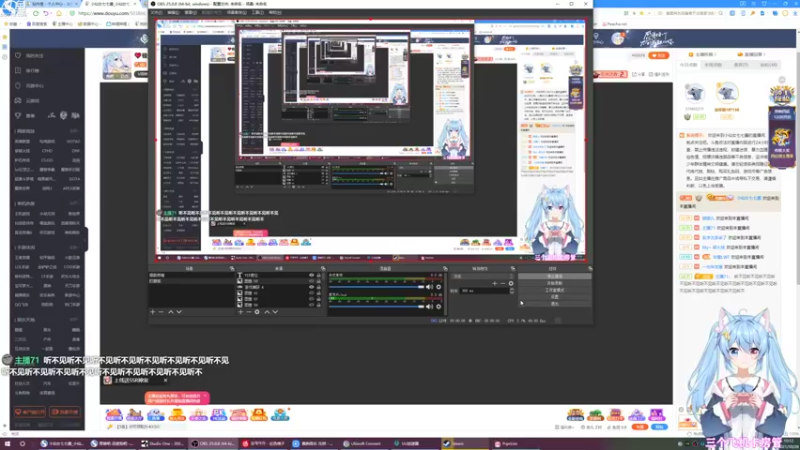Open Windows Start menu
This screenshot has width=800, height=450.
point(7,444)
